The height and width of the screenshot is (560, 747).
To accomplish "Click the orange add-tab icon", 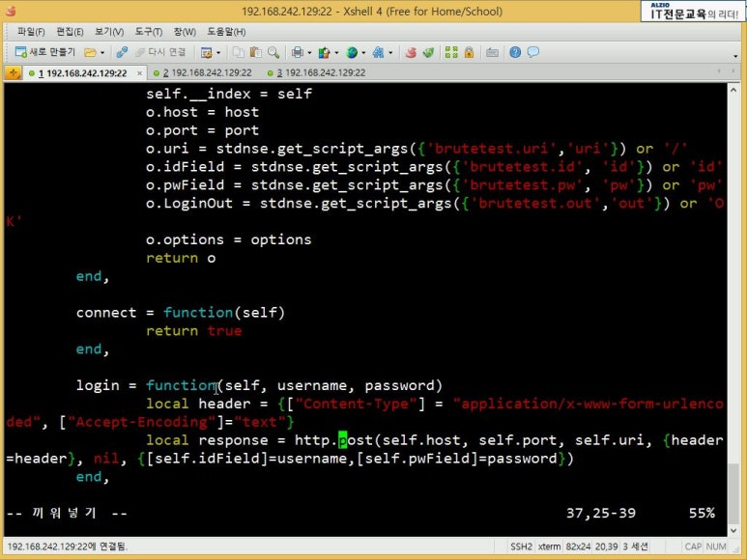I will point(13,72).
